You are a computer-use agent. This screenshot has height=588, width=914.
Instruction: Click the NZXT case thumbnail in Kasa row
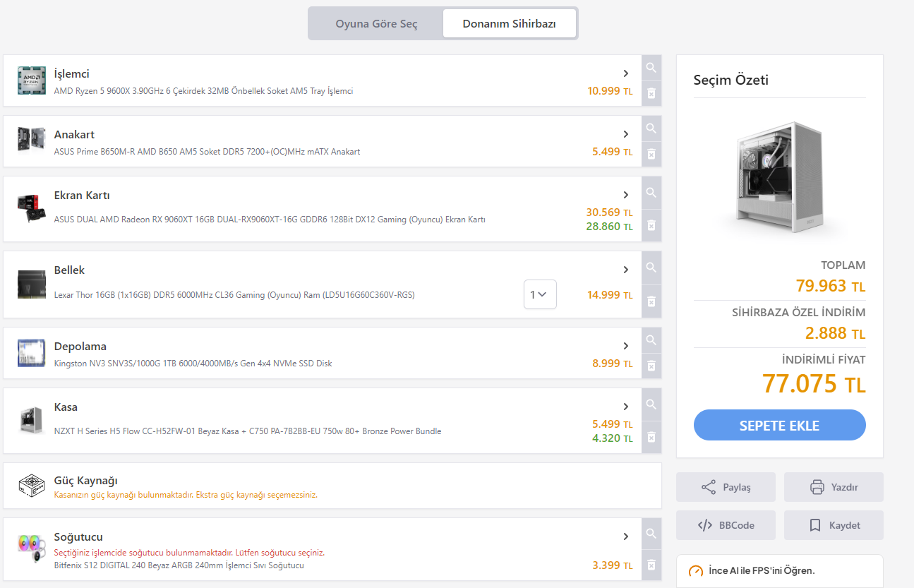32,421
